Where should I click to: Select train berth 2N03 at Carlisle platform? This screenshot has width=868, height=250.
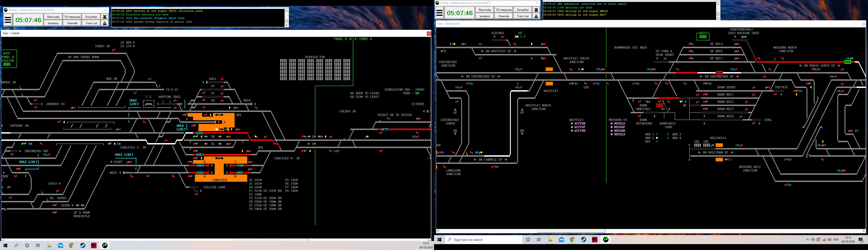pos(200,172)
